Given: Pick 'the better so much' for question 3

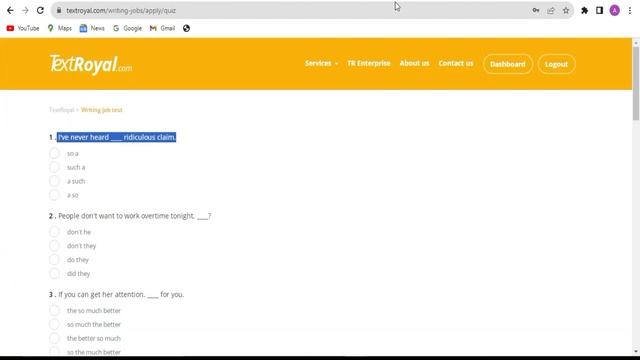Looking at the screenshot, I should point(54,338).
